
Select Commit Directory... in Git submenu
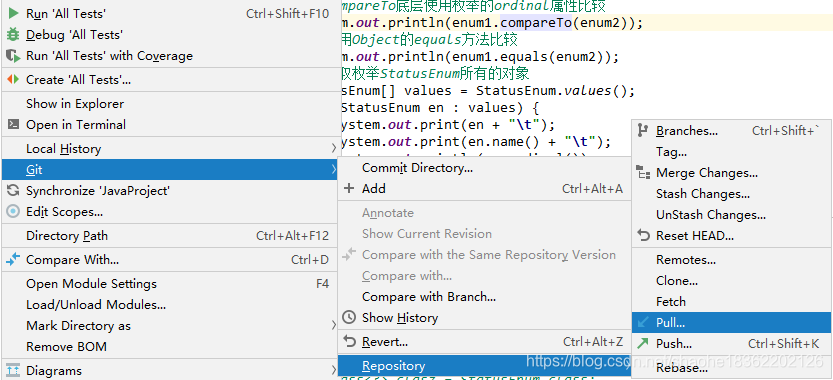[484, 168]
